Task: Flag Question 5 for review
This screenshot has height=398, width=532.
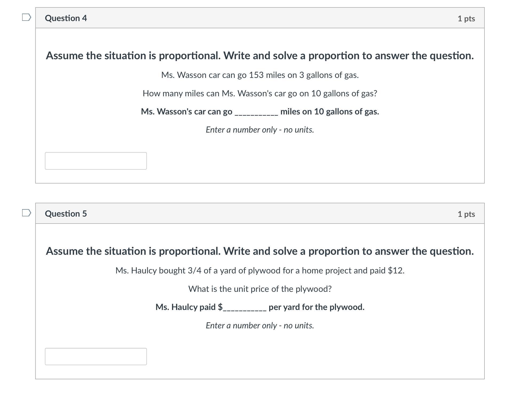Action: click(26, 213)
